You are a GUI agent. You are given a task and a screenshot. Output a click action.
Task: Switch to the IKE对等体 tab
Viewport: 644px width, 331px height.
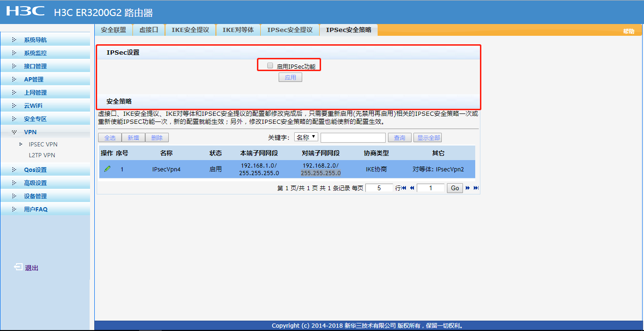coord(238,29)
